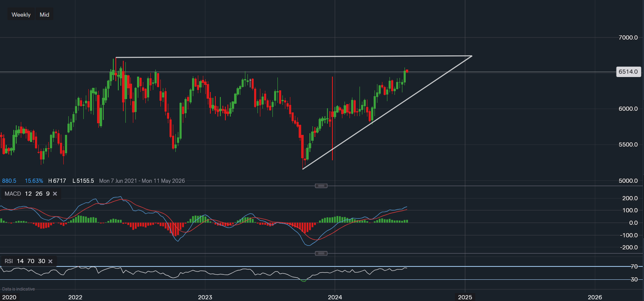This screenshot has width=644, height=301.
Task: Click the 7000.0 level on price axis
Action: pyautogui.click(x=628, y=37)
